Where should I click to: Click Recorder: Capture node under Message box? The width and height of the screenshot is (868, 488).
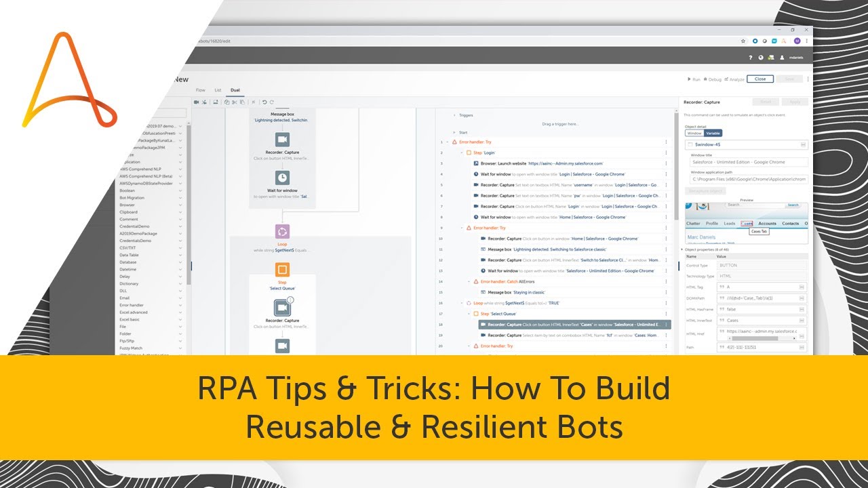282,139
